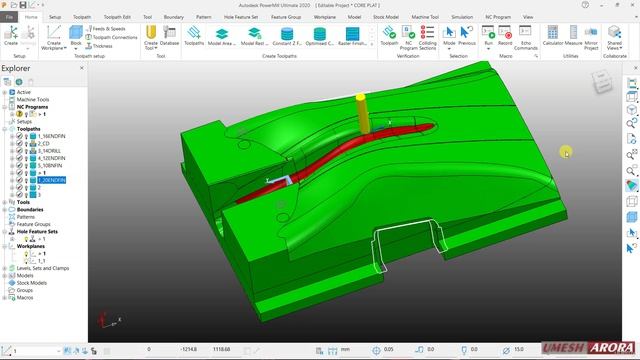
Task: Select Constant Z Finishing toolpath
Action: [x=287, y=36]
